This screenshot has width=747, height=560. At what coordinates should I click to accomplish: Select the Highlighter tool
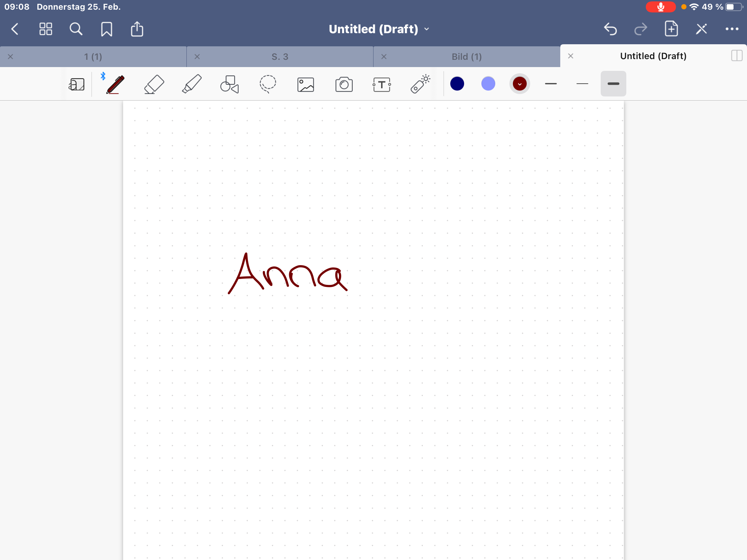point(192,84)
